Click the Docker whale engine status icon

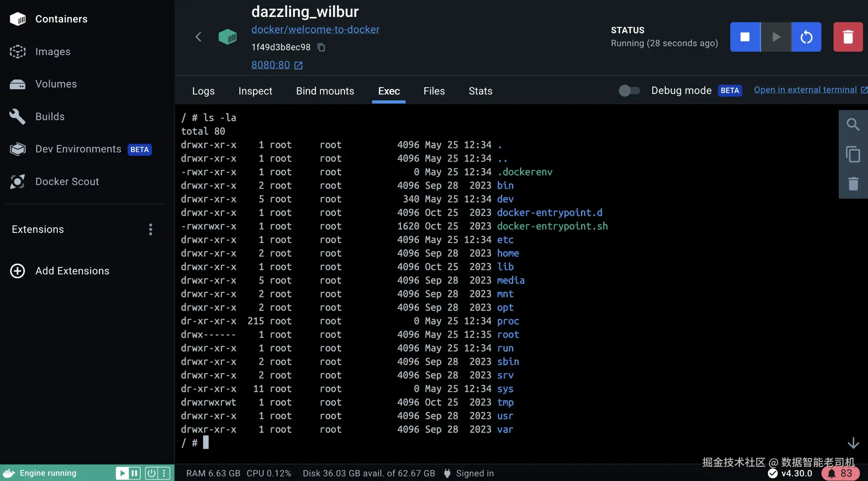click(x=8, y=473)
